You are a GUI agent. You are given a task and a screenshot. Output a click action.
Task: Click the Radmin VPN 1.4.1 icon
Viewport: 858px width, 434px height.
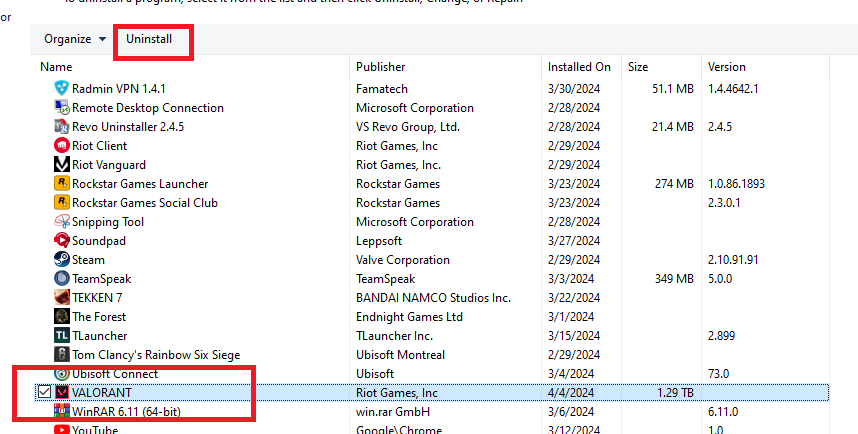(x=62, y=88)
